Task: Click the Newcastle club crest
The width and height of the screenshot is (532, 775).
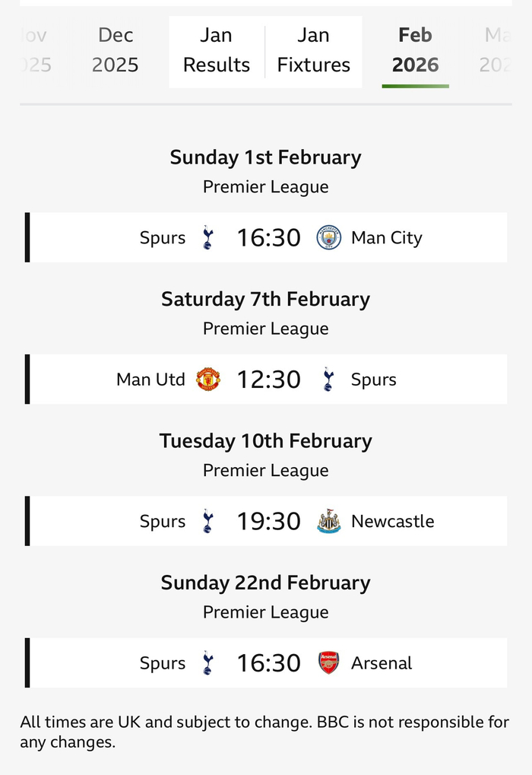Action: (x=328, y=522)
